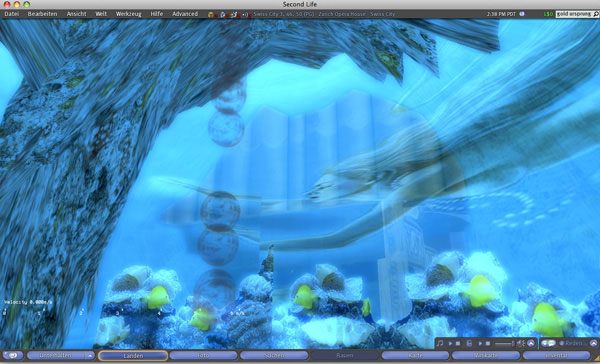Click the media film icon
The height and width of the screenshot is (364, 600).
tap(469, 344)
